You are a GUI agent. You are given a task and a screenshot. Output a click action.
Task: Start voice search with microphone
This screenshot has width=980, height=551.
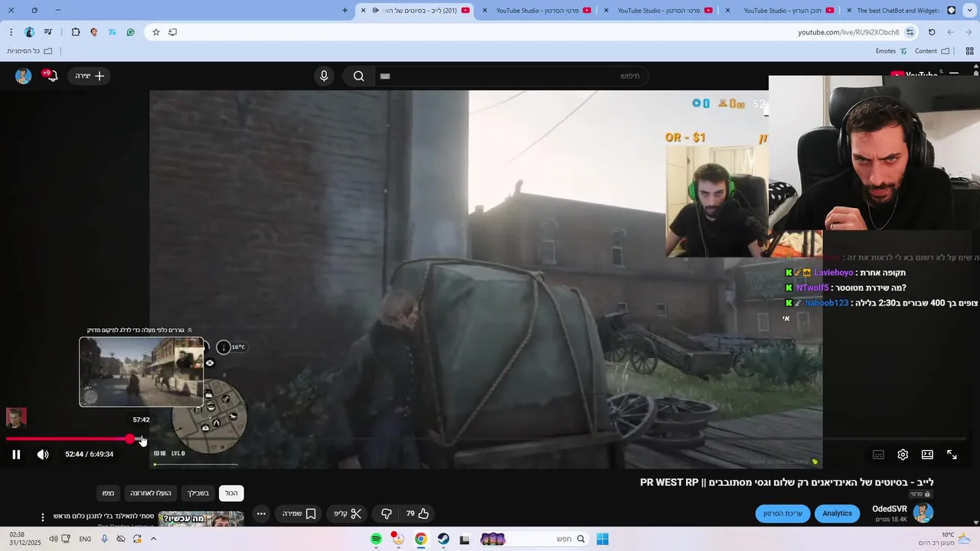click(324, 76)
